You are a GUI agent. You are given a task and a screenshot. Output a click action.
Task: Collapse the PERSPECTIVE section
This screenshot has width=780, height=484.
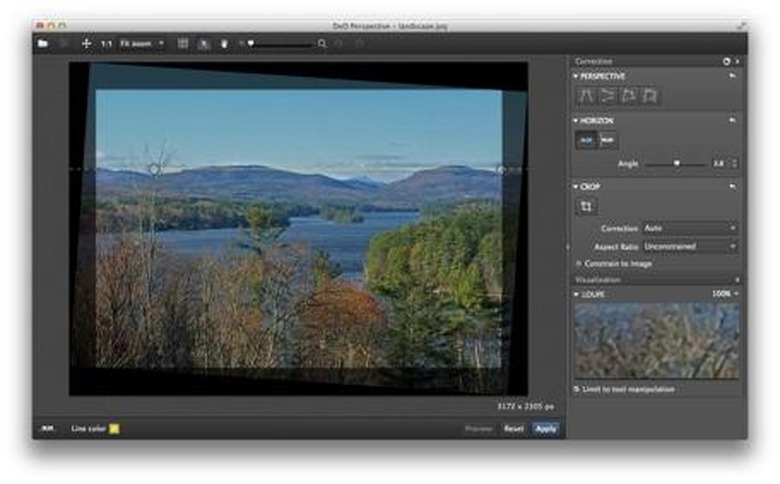[576, 76]
